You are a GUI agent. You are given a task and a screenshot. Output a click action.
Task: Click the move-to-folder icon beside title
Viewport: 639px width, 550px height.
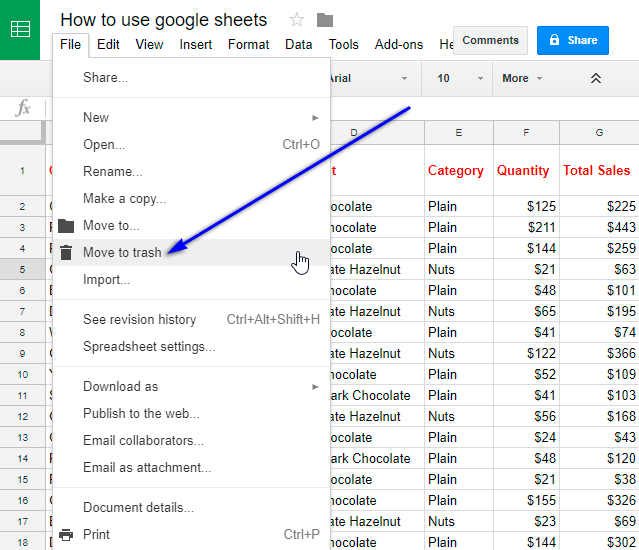[x=325, y=20]
